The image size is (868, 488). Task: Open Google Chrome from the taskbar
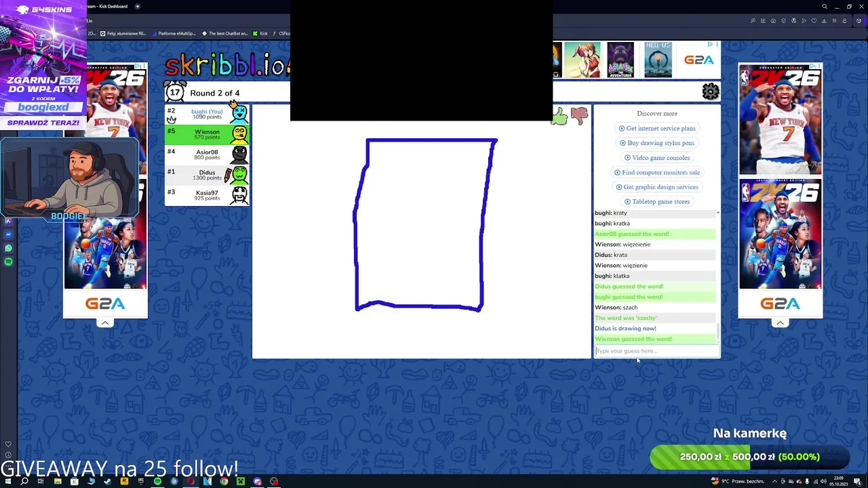click(224, 481)
